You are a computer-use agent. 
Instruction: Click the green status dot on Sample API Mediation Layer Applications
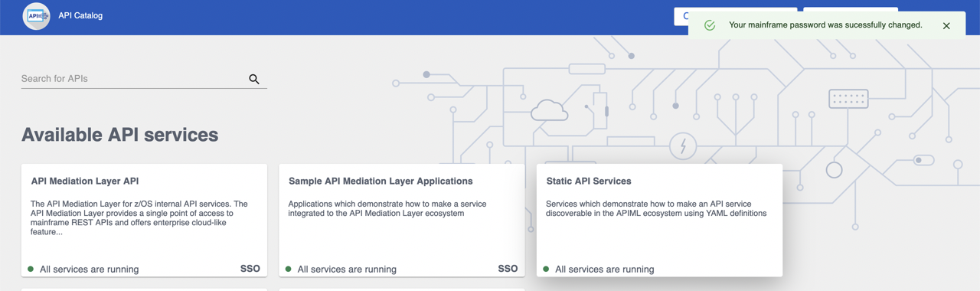pos(288,269)
